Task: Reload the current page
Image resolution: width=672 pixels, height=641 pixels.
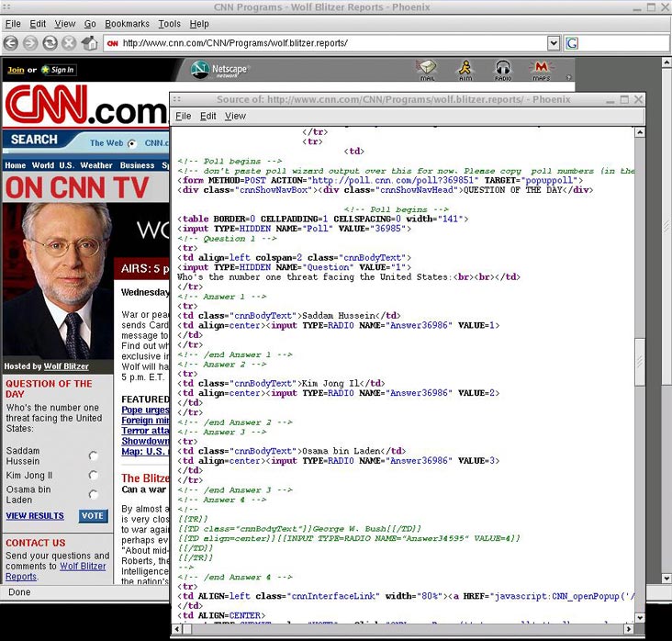Action: [x=50, y=43]
